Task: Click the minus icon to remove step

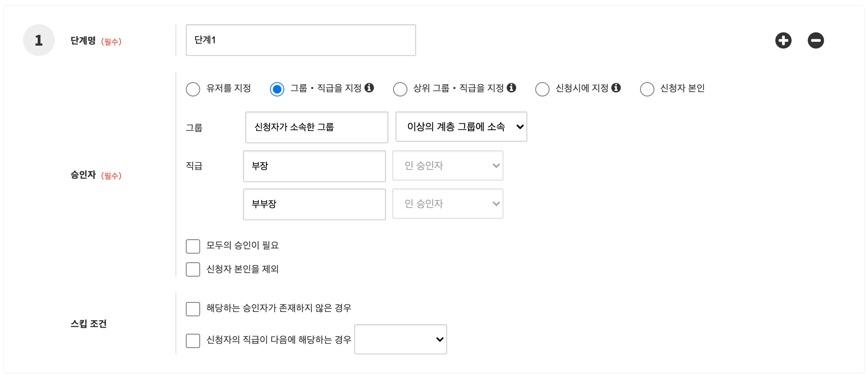Action: click(x=816, y=40)
